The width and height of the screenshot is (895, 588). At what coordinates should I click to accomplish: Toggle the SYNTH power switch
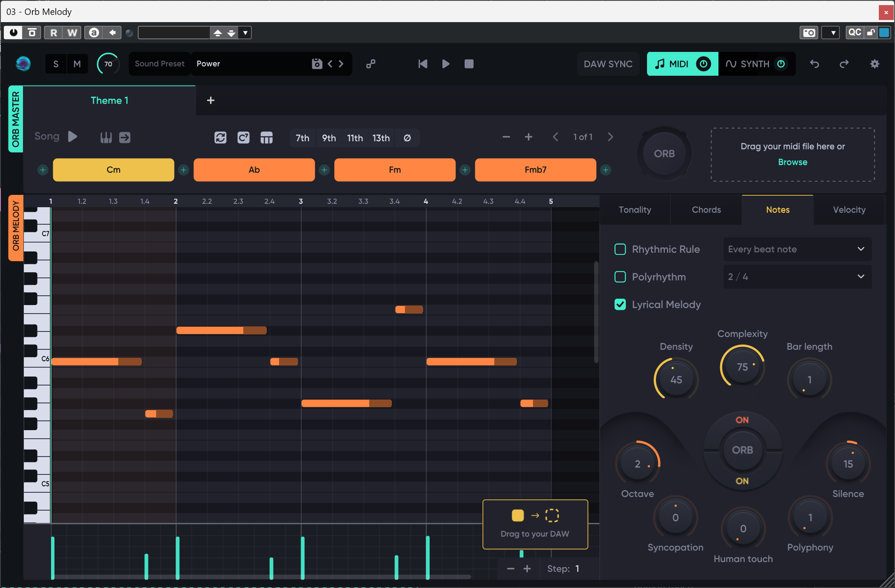[x=782, y=64]
